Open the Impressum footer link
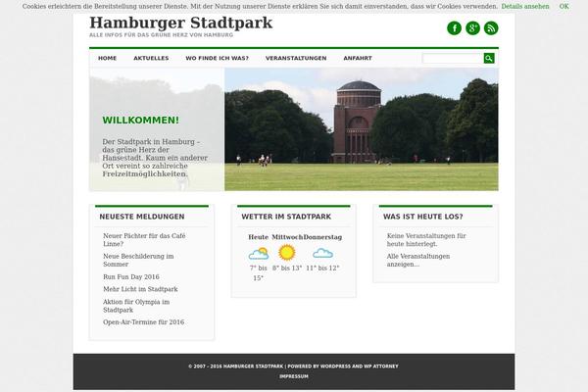The height and width of the screenshot is (392, 588). click(294, 376)
